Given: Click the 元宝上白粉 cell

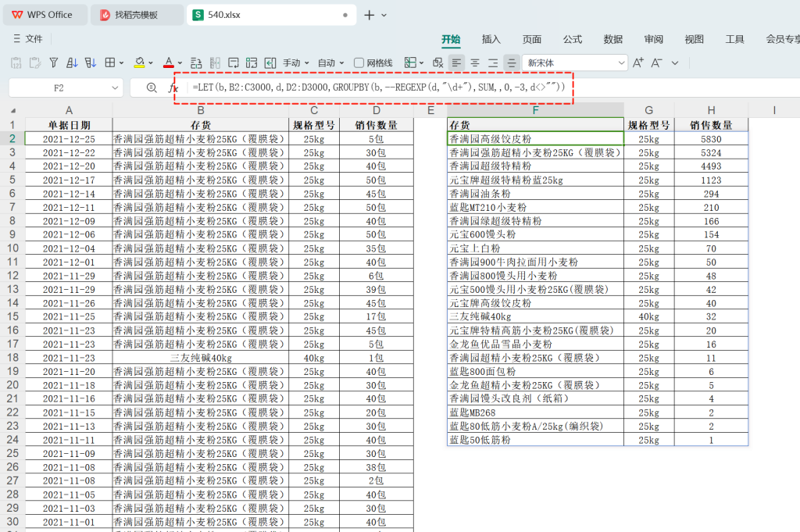Looking at the screenshot, I should tap(535, 248).
